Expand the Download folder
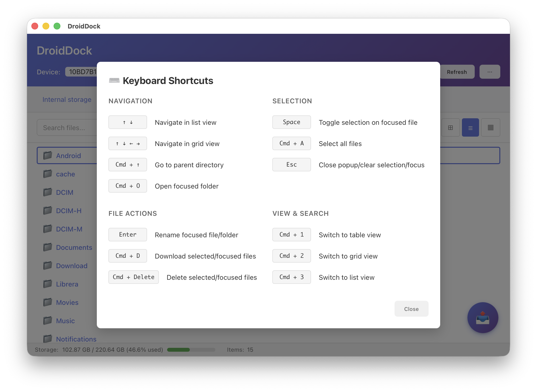Screen dimensions: 537x392 tap(72, 266)
